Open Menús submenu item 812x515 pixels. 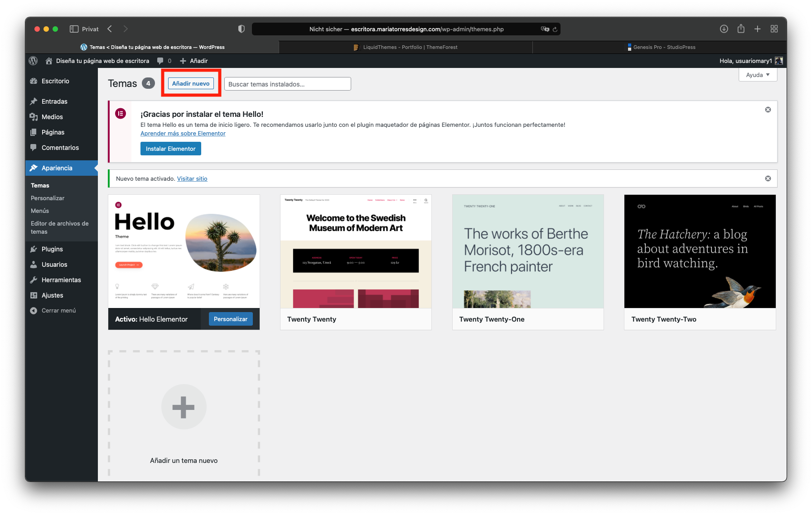click(x=40, y=211)
